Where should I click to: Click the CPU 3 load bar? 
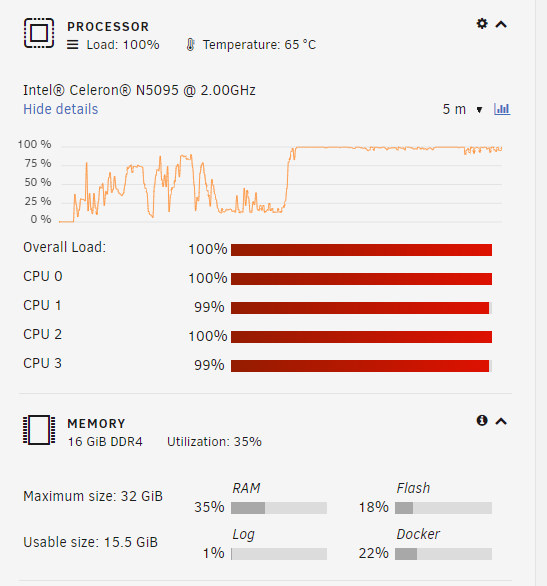pos(361,366)
